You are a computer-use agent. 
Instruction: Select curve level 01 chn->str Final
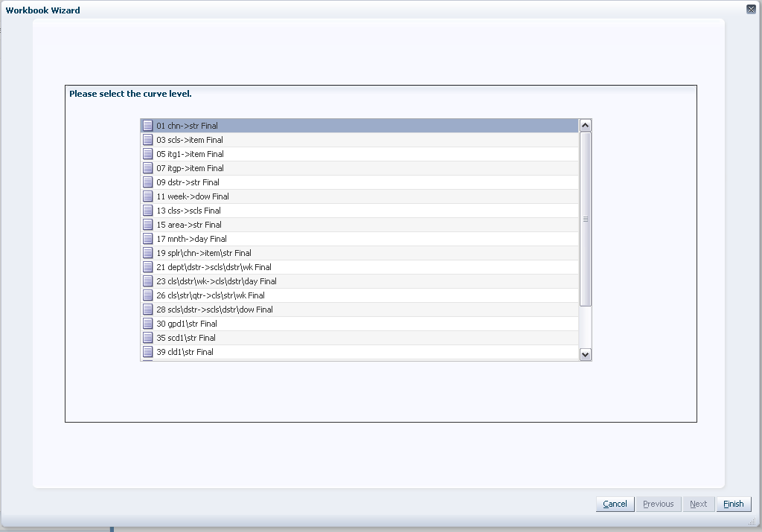click(x=359, y=126)
